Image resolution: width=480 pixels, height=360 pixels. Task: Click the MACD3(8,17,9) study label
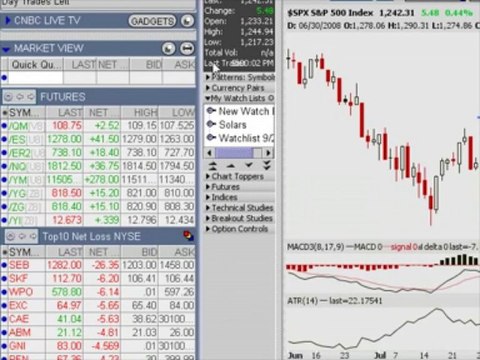point(315,247)
